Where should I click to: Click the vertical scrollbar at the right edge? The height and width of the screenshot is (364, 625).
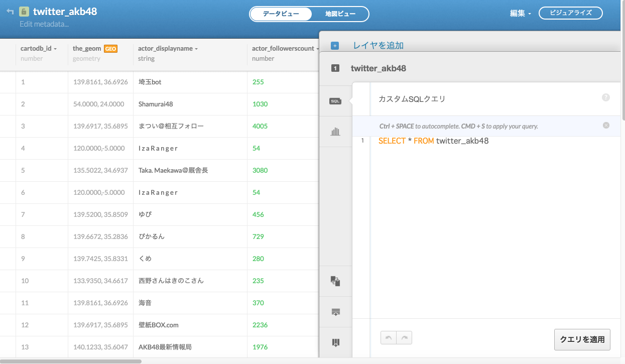(623, 60)
